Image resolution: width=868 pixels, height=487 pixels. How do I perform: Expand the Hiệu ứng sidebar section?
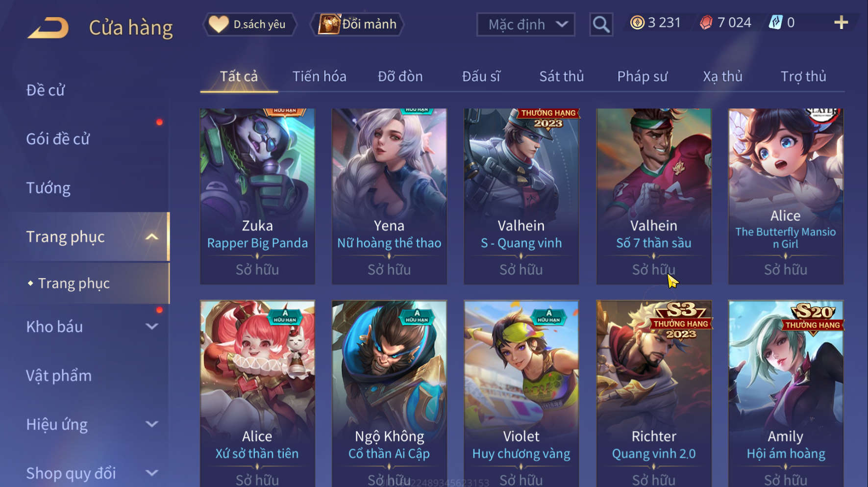(152, 424)
